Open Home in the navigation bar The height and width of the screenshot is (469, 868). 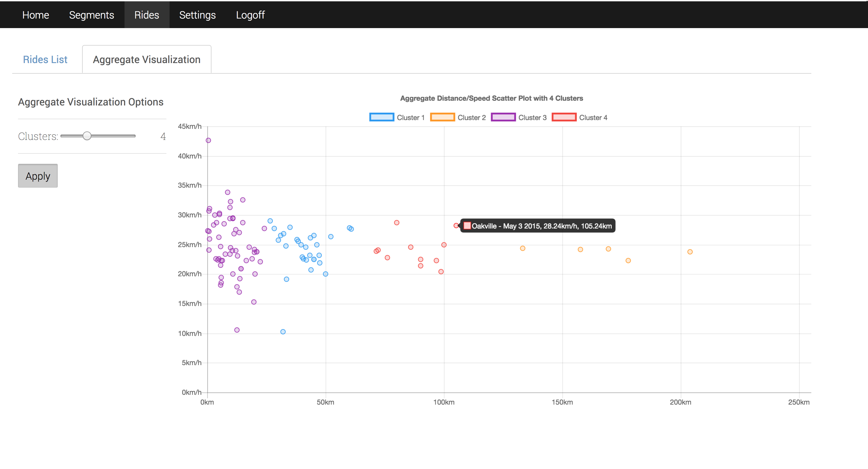[36, 15]
